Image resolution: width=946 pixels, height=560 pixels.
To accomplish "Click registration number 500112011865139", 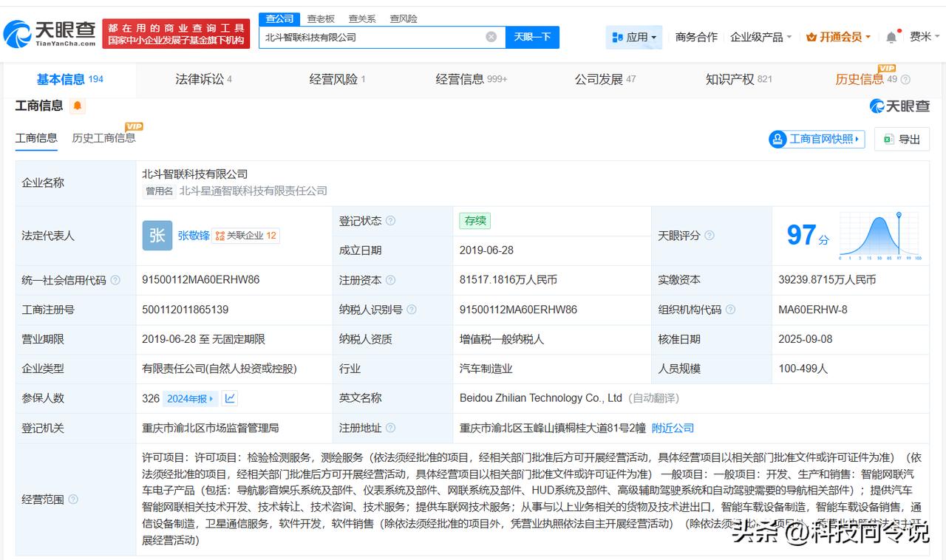I will click(186, 310).
